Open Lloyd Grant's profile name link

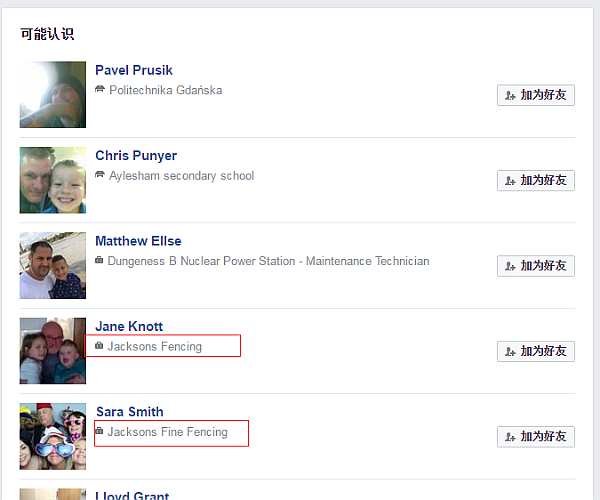(x=132, y=495)
